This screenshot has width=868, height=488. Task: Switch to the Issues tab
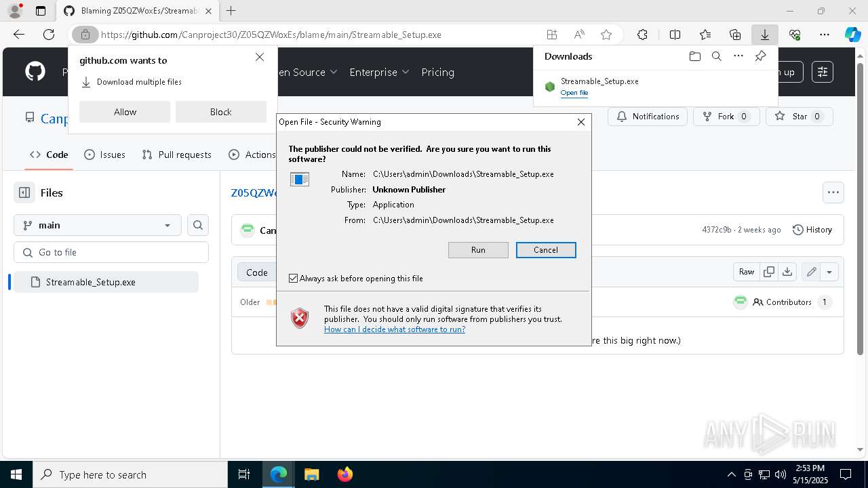pyautogui.click(x=105, y=155)
